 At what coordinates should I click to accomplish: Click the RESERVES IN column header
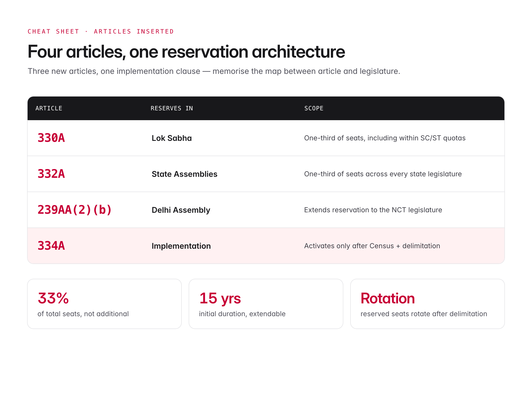(172, 108)
